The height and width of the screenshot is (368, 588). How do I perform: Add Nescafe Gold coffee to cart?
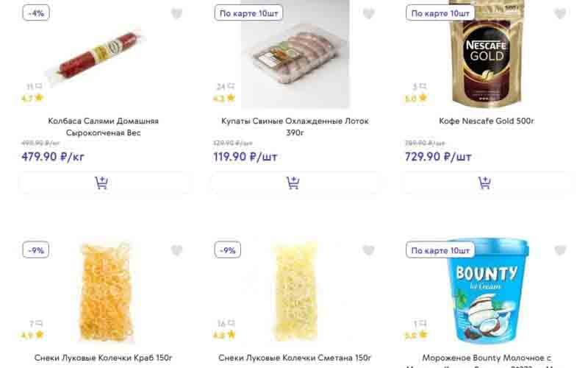pos(485,183)
